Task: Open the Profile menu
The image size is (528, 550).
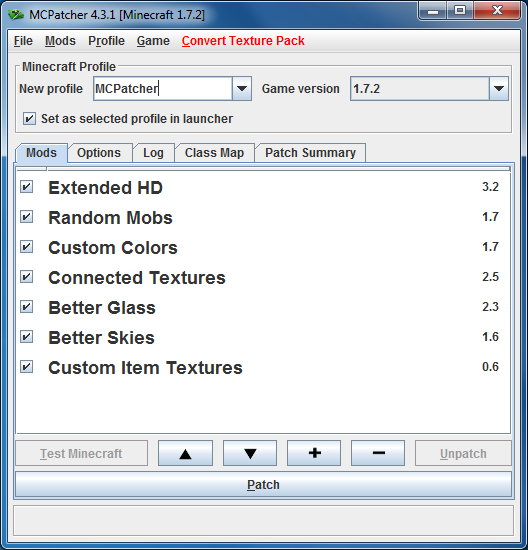Action: point(106,41)
